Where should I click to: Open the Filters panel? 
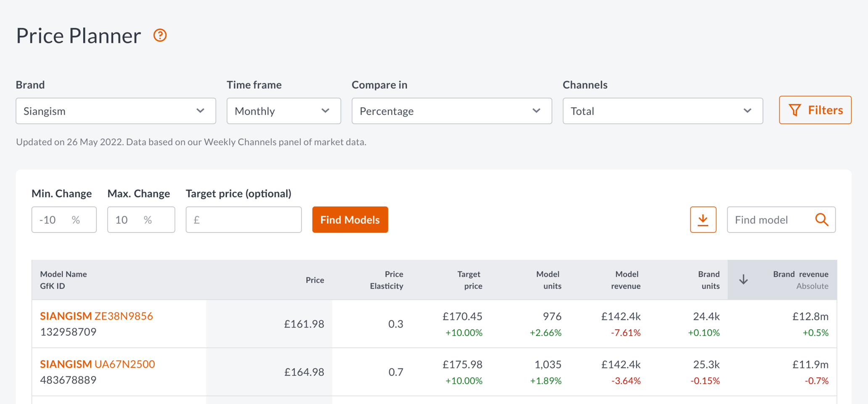[815, 110]
